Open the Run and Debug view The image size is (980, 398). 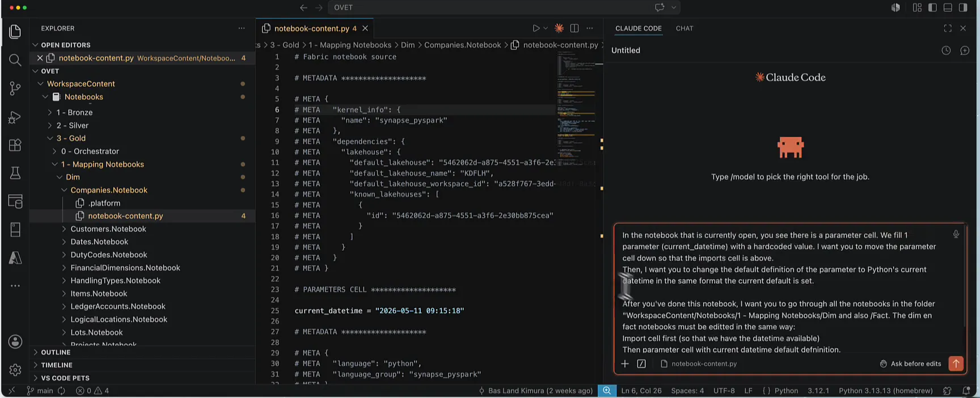pos(15,117)
